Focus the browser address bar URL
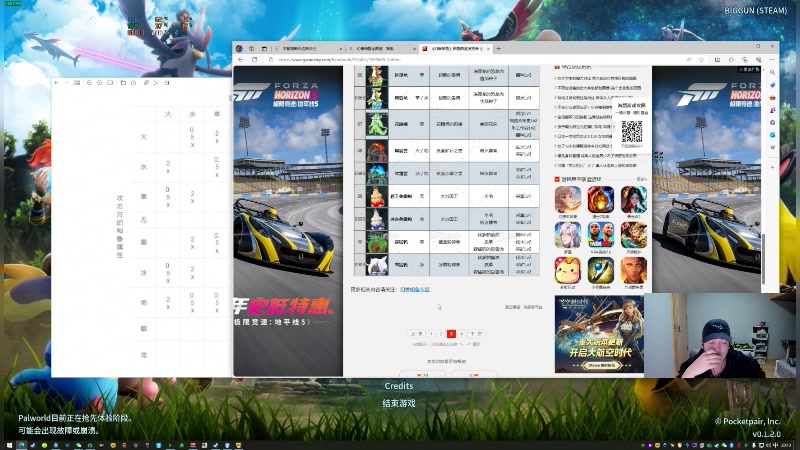This screenshot has width=800, height=450. 339,60
